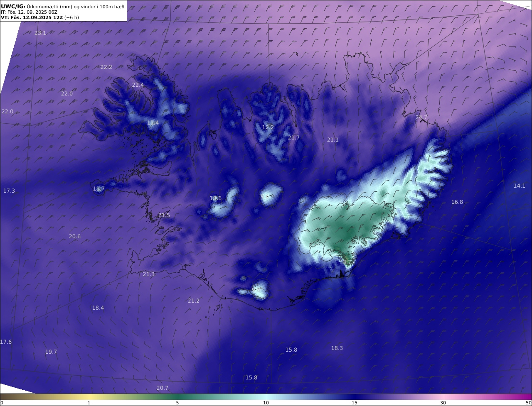This screenshot has width=532, height=406.
Task: Select the map value 17.3
Action: 9,191
